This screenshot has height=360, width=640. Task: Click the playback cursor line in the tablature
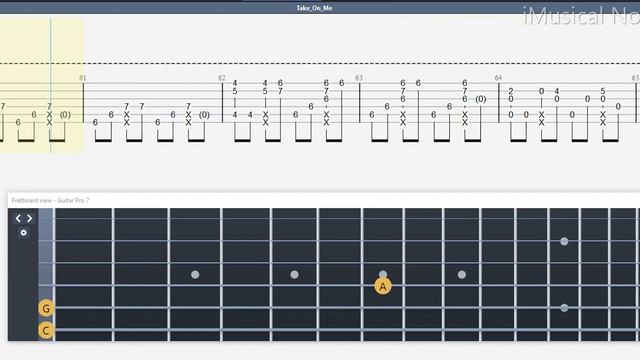click(51, 85)
